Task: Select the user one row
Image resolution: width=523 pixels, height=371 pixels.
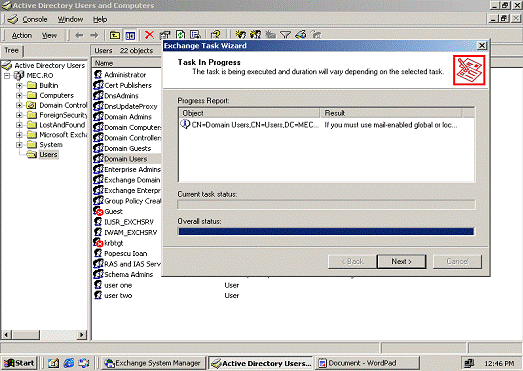Action: 118,285
